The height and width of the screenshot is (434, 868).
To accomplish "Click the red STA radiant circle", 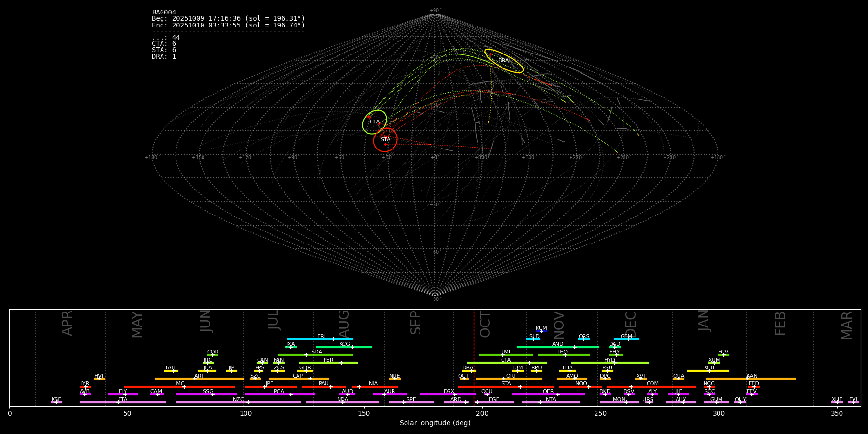I will point(385,140).
